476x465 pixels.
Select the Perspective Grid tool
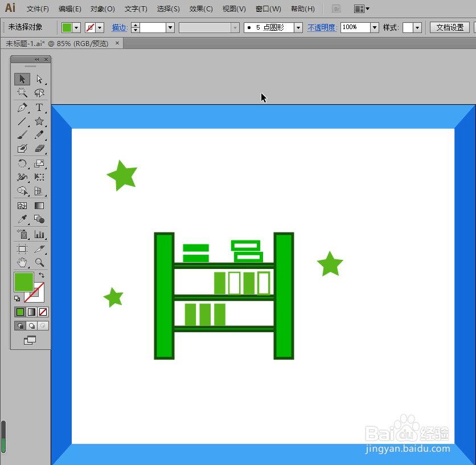(x=39, y=191)
